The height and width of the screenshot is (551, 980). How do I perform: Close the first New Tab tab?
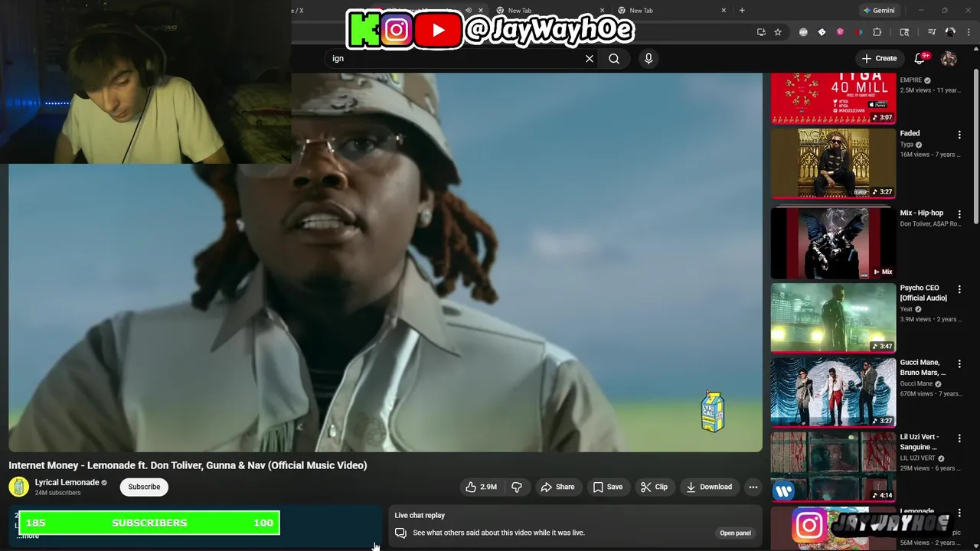point(602,11)
